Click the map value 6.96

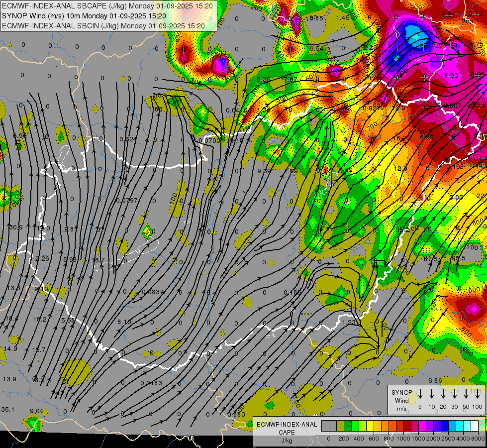pos(20,136)
